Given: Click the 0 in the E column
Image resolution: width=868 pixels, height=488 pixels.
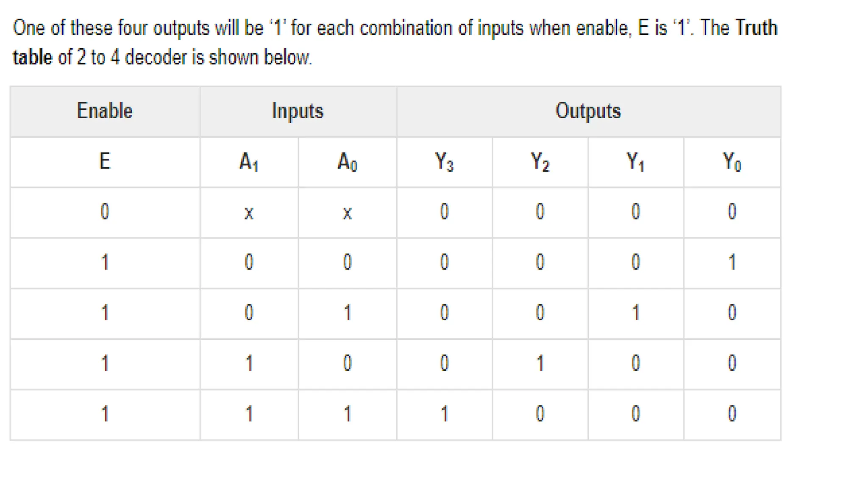Looking at the screenshot, I should pyautogui.click(x=105, y=211).
